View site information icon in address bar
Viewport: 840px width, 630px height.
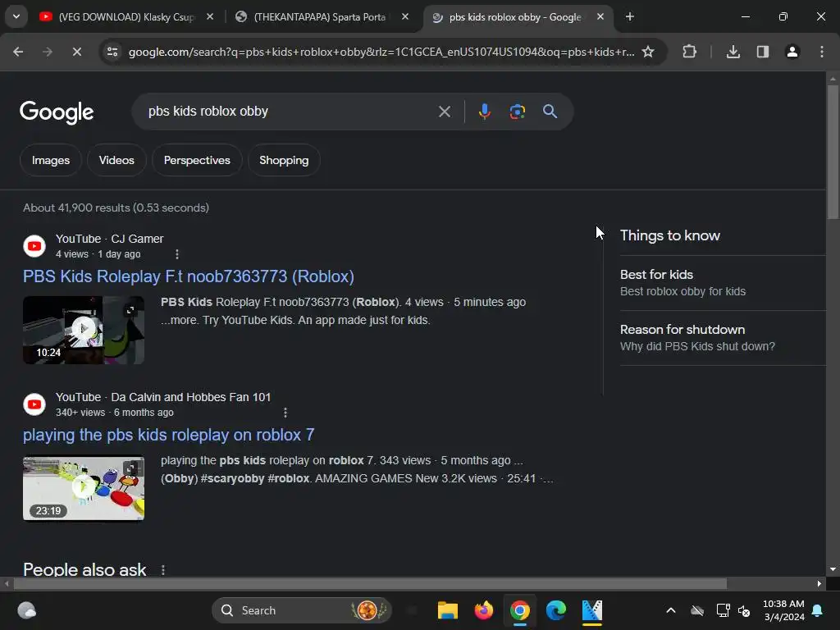pyautogui.click(x=112, y=52)
